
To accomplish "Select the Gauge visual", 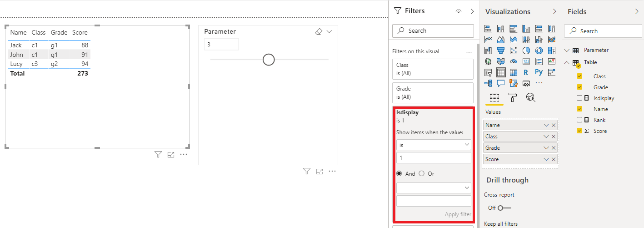I will pos(514,61).
